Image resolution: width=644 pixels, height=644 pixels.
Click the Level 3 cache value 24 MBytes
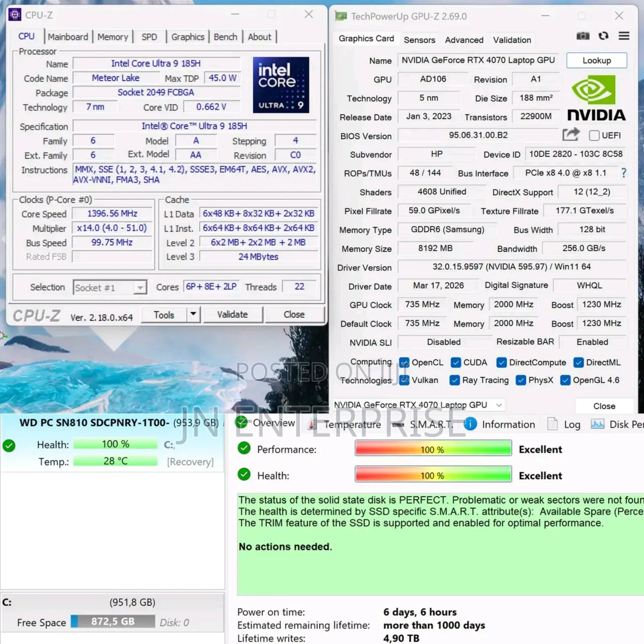tap(258, 256)
